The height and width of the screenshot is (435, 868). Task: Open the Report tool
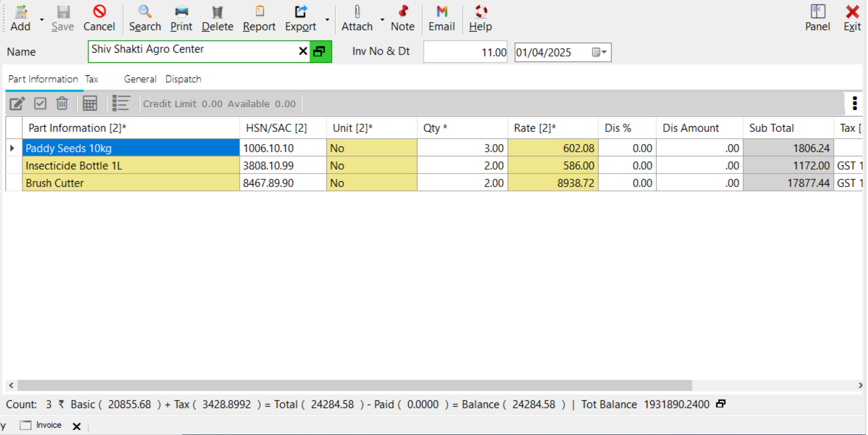point(259,18)
